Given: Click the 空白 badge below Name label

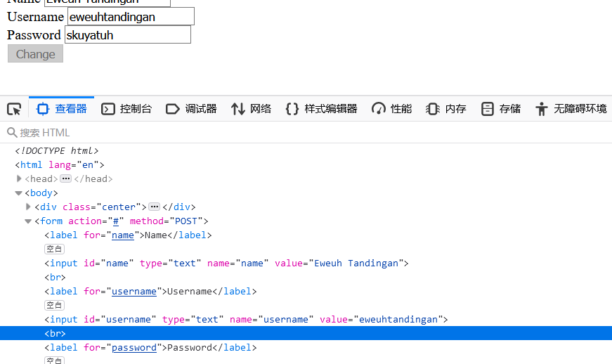Looking at the screenshot, I should point(54,249).
